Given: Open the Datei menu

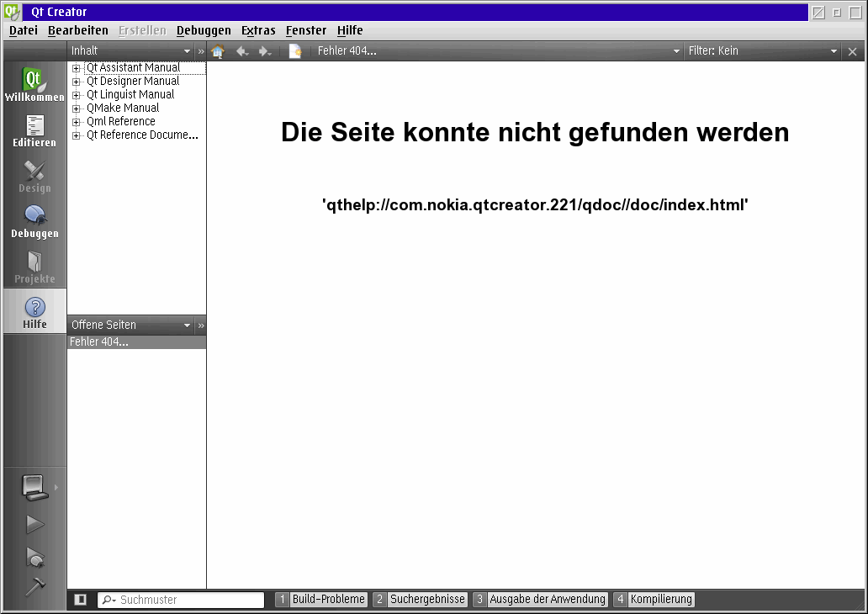Looking at the screenshot, I should click(x=24, y=30).
